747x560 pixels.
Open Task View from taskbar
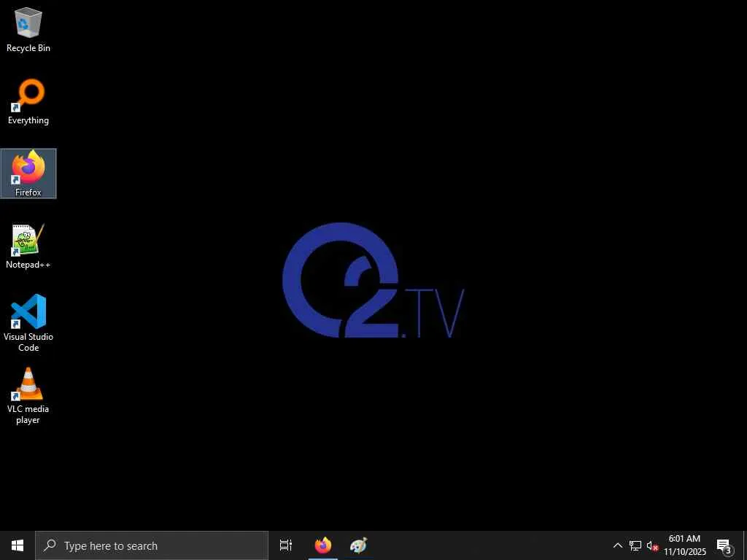(x=286, y=545)
